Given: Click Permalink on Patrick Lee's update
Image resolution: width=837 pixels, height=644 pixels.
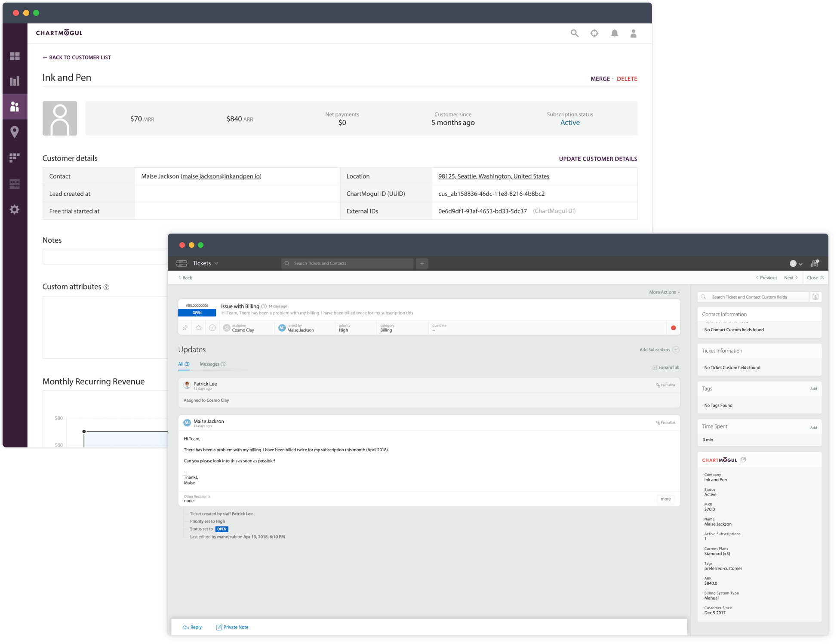Looking at the screenshot, I should click(x=666, y=385).
